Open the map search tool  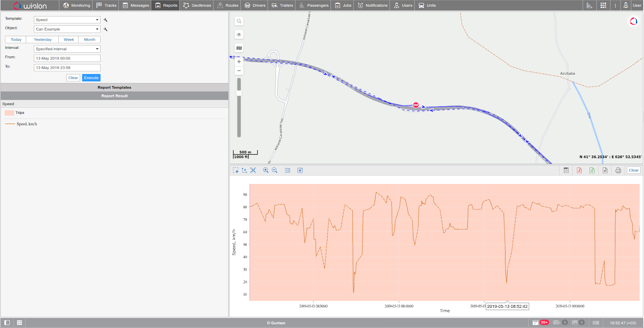[239, 21]
